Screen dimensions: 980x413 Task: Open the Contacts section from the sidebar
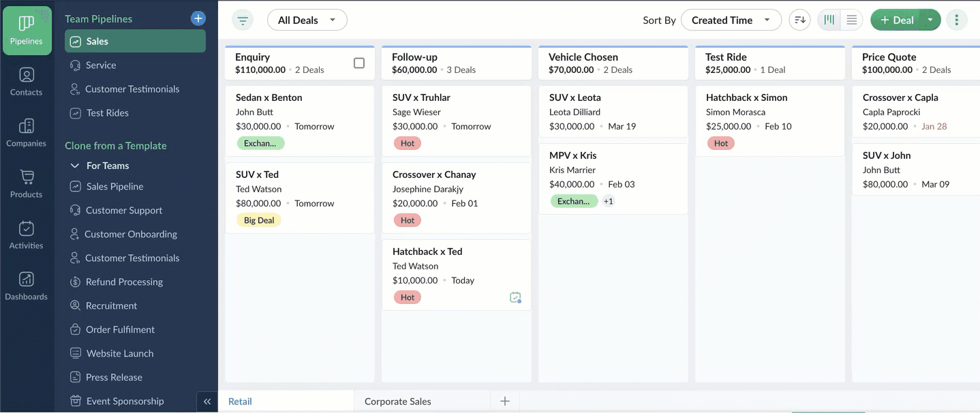(x=27, y=81)
